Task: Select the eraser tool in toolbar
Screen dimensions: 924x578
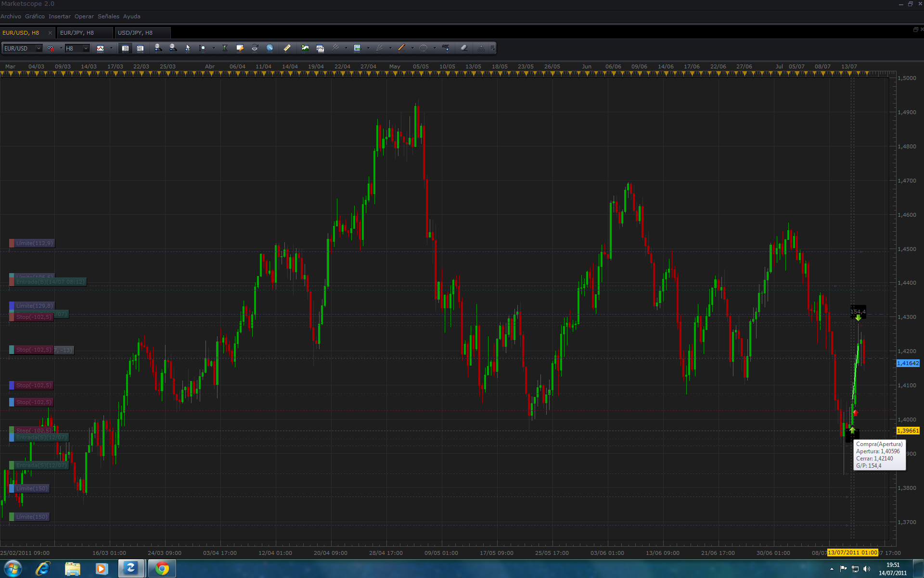Action: 464,48
